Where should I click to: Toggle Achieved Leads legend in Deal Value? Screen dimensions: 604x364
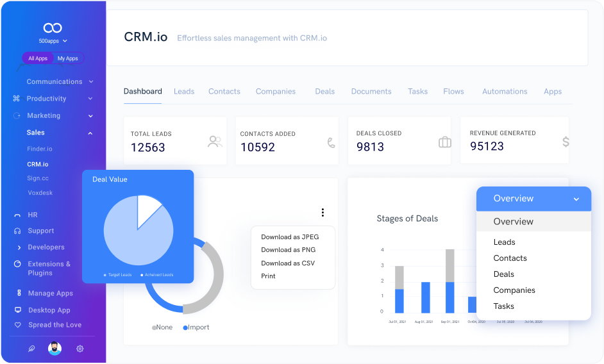coord(157,275)
